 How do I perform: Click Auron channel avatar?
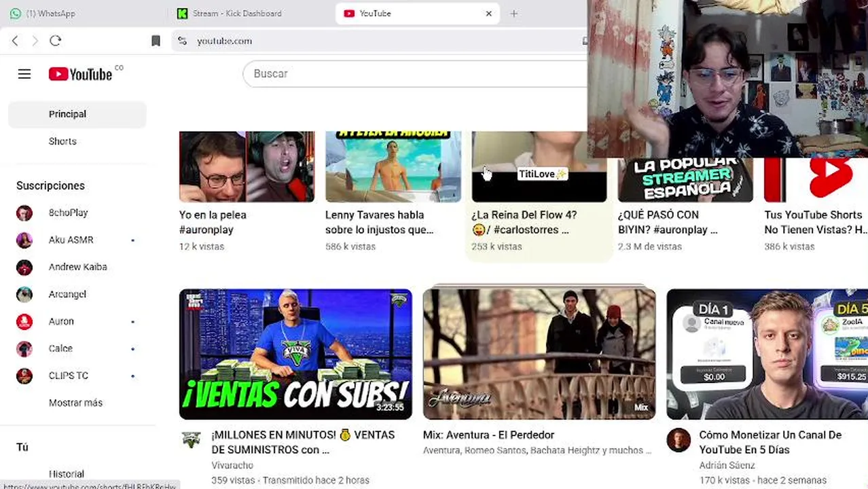[x=24, y=321]
